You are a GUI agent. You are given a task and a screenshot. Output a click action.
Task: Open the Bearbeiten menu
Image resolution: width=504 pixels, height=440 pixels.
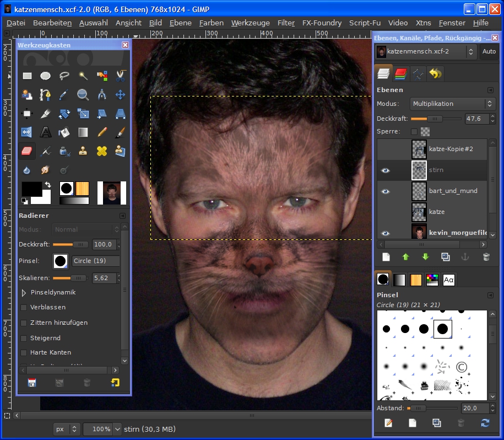coord(52,23)
